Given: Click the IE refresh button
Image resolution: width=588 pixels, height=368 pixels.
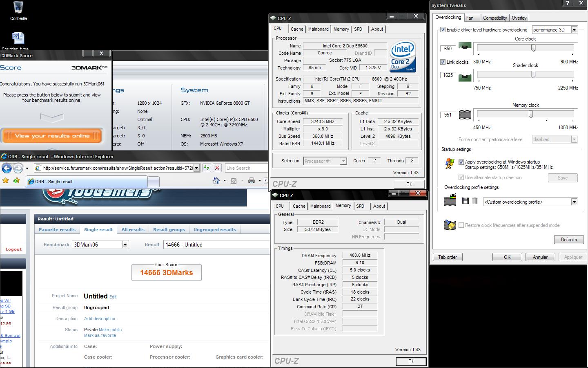Looking at the screenshot, I should tap(207, 168).
